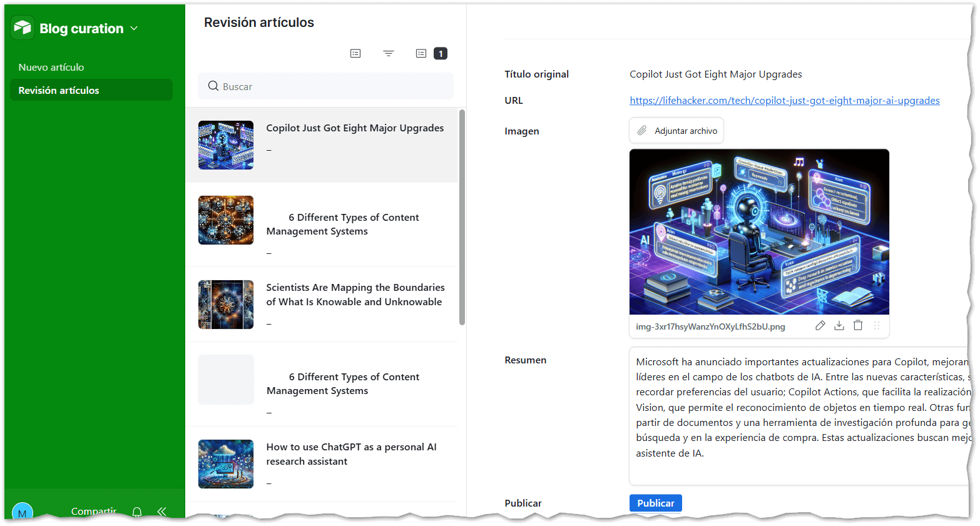This screenshot has width=980, height=526.
Task: Delete the attached image with trash icon
Action: (858, 325)
